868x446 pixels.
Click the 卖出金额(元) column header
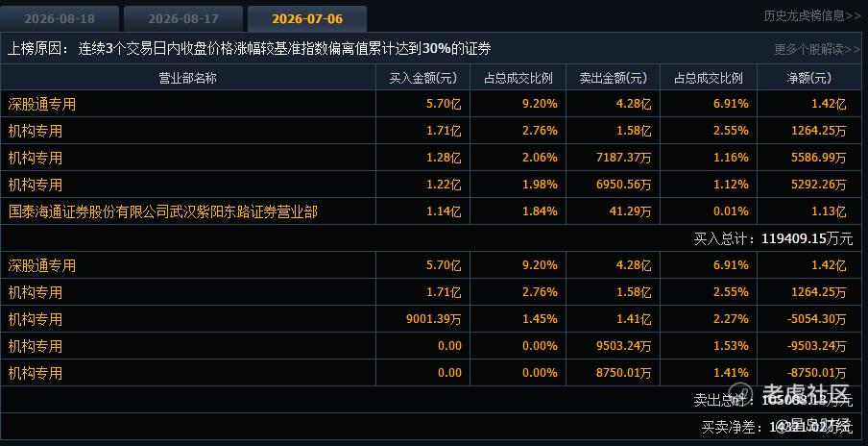click(613, 78)
